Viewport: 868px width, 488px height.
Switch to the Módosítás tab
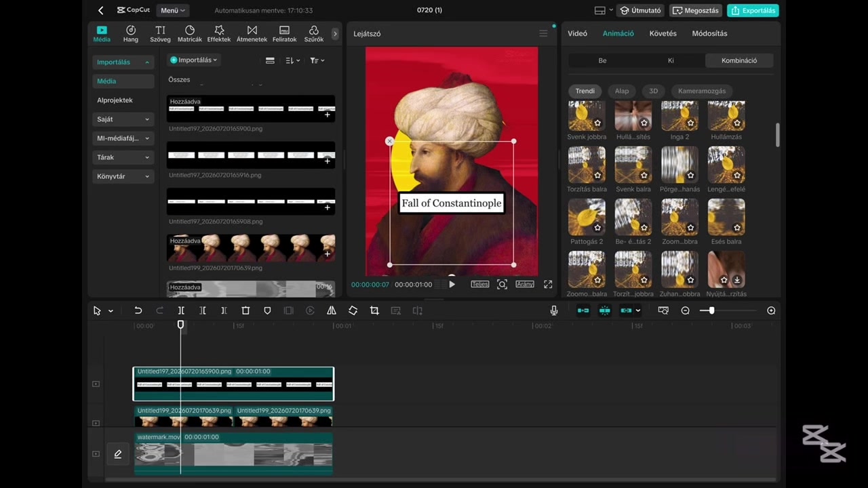pyautogui.click(x=709, y=33)
